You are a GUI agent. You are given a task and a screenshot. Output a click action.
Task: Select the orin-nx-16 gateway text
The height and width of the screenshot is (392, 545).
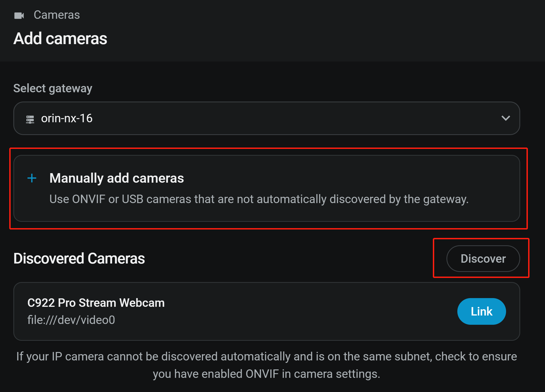click(67, 118)
